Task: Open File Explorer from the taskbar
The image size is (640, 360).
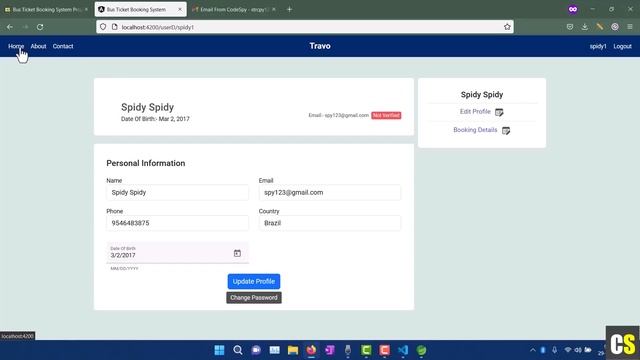Action: coord(293,350)
